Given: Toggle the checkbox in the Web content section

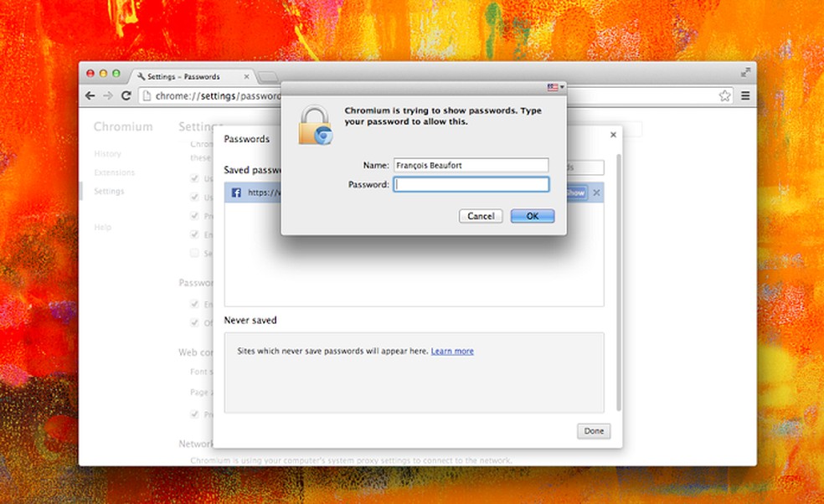Looking at the screenshot, I should (194, 414).
